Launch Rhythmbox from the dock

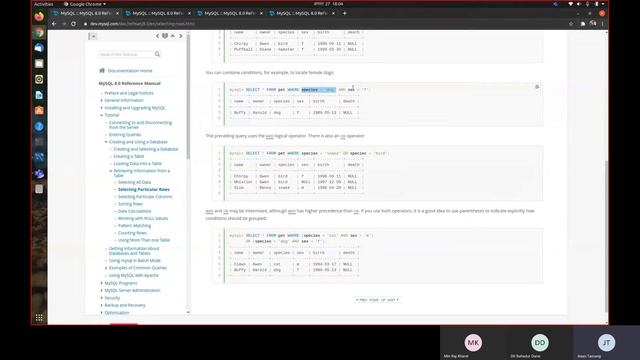[39, 79]
